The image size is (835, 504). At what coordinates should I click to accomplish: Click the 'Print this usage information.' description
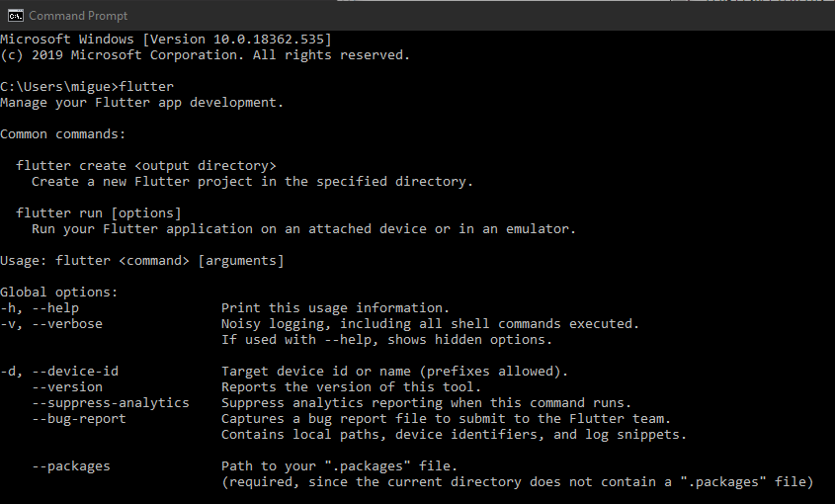click(x=336, y=308)
